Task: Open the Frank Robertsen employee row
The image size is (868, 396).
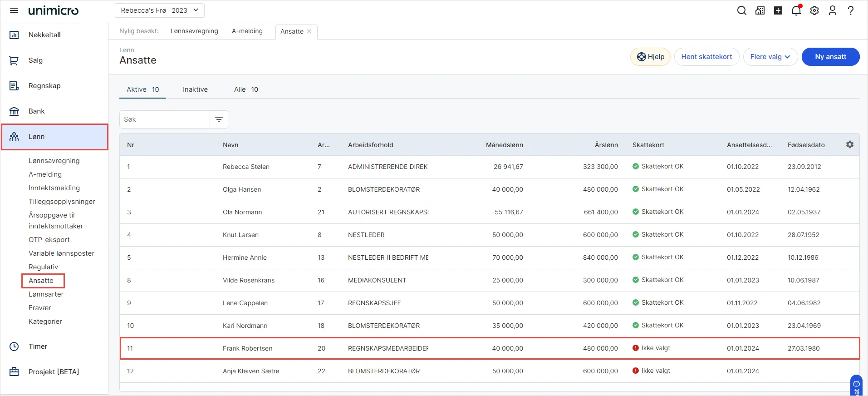Action: pos(247,348)
